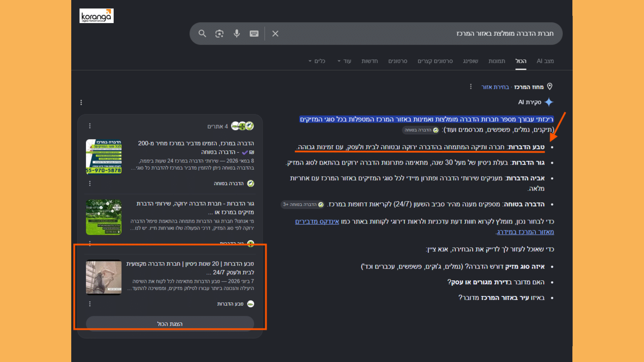Expand the כלים dropdown
Screen dimensions: 644x362
[317, 61]
